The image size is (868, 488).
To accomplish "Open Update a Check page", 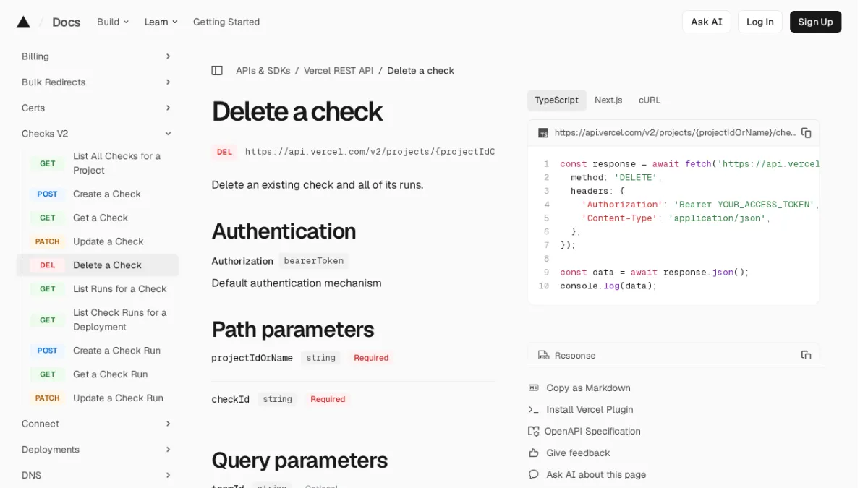I will (x=109, y=241).
